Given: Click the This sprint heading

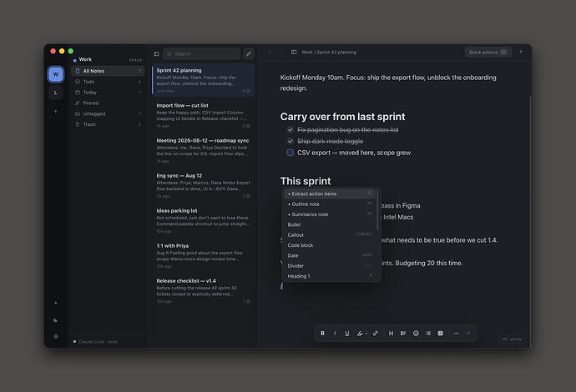Looking at the screenshot, I should pos(306,181).
